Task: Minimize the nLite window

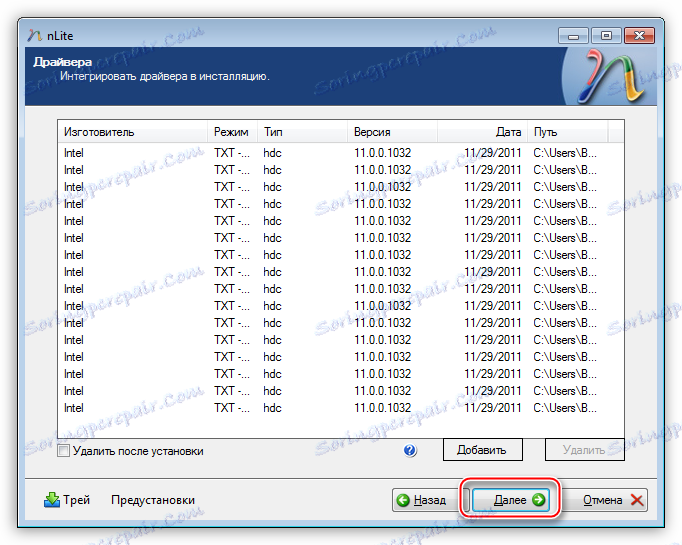Action: coord(573,36)
